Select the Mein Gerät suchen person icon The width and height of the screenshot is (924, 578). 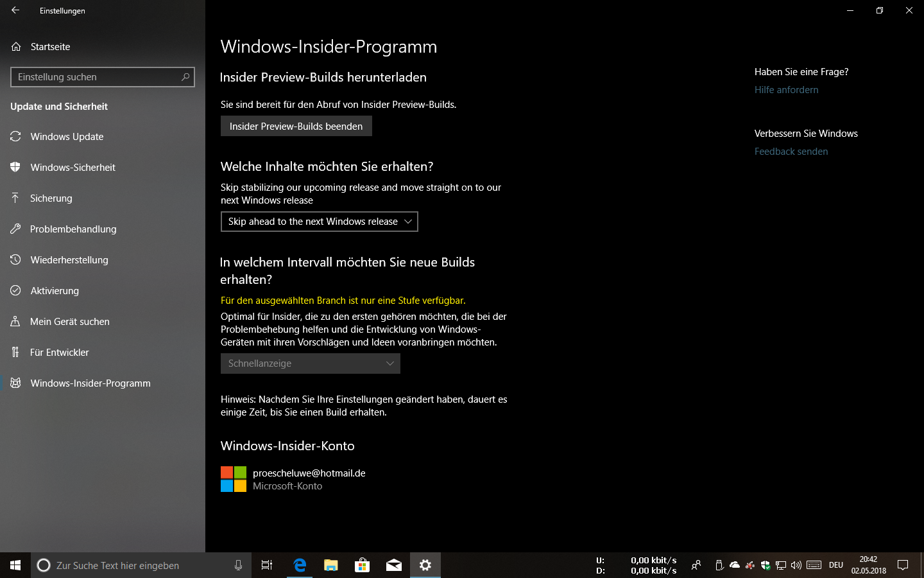[x=15, y=321]
